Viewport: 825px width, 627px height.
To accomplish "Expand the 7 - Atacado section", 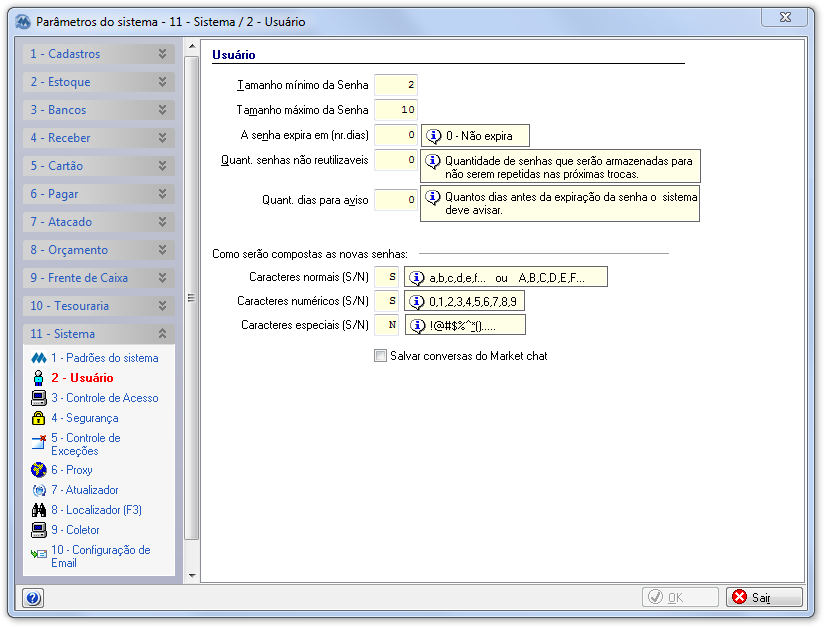I will coord(99,222).
